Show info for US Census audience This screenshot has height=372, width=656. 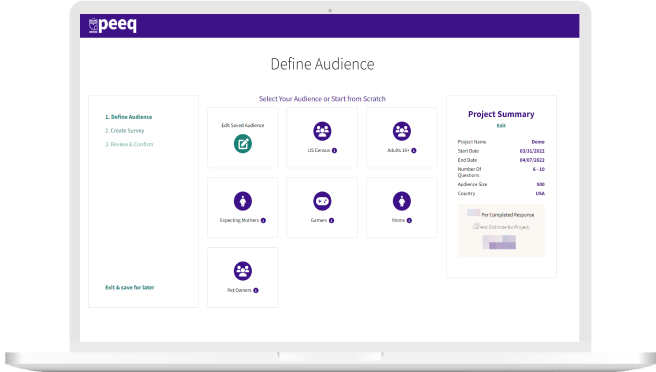click(x=334, y=151)
